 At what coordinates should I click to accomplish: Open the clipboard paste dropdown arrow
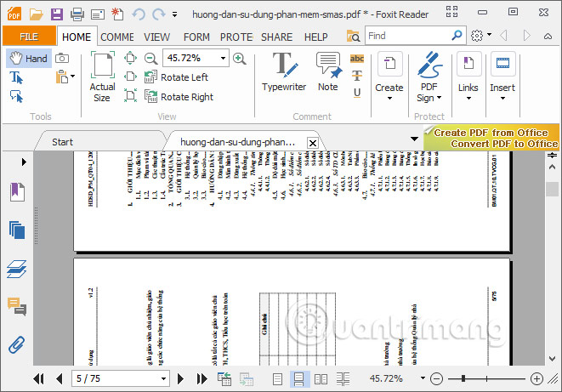coord(73,76)
